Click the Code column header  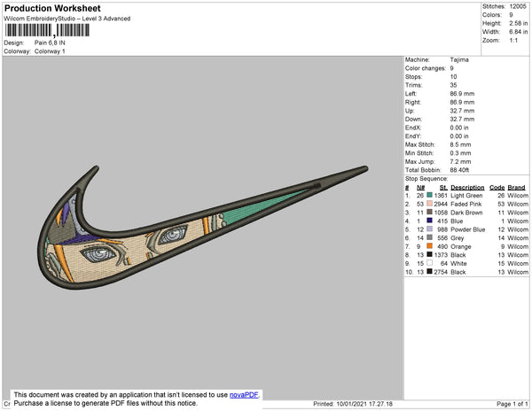[497, 188]
